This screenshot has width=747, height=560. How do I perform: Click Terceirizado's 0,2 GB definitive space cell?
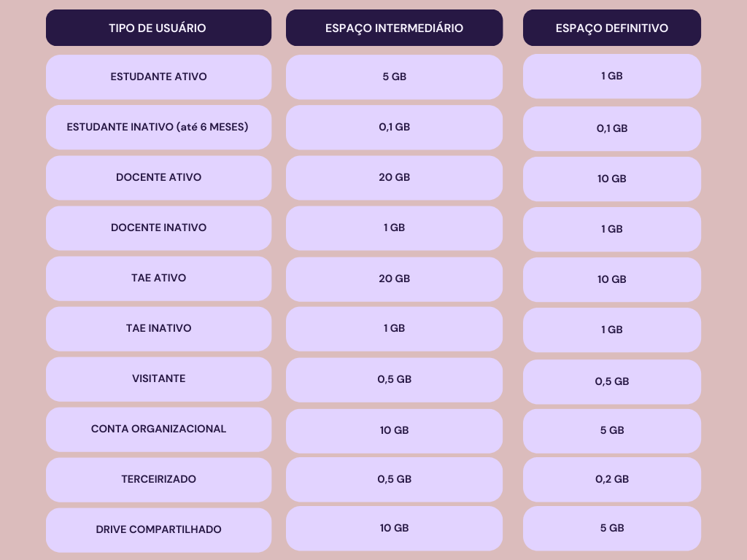tap(611, 479)
